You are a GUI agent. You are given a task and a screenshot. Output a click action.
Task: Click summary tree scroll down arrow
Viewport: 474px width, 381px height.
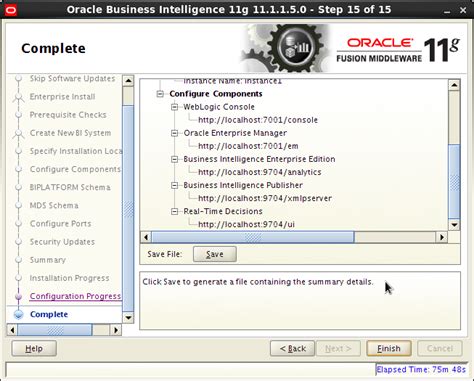454,225
